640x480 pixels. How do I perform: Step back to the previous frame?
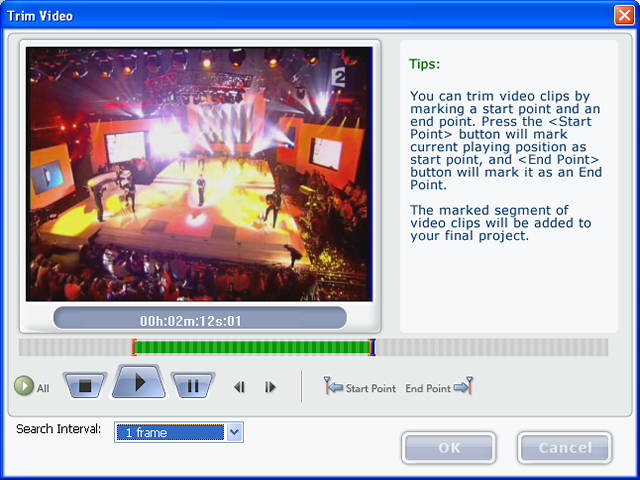click(x=239, y=387)
